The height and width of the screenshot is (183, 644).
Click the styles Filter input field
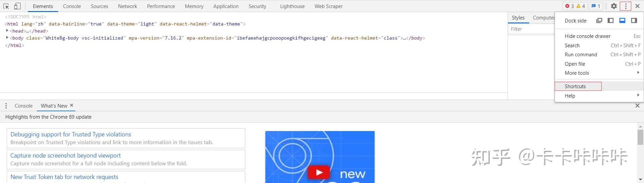pyautogui.click(x=531, y=29)
